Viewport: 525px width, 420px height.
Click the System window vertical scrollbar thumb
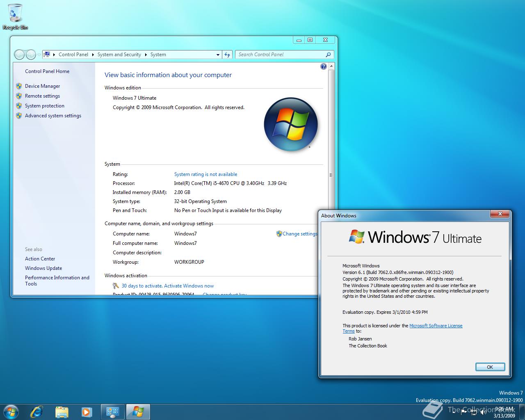point(331,175)
